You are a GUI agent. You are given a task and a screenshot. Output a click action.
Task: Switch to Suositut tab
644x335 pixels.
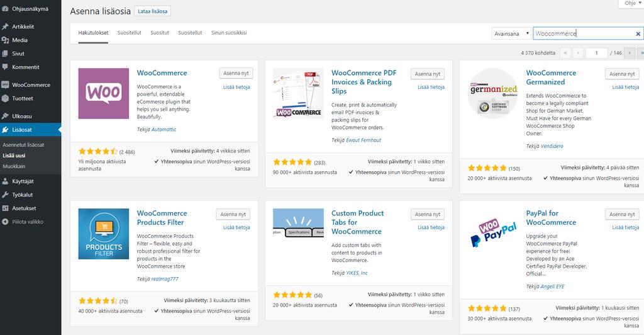[x=160, y=33]
